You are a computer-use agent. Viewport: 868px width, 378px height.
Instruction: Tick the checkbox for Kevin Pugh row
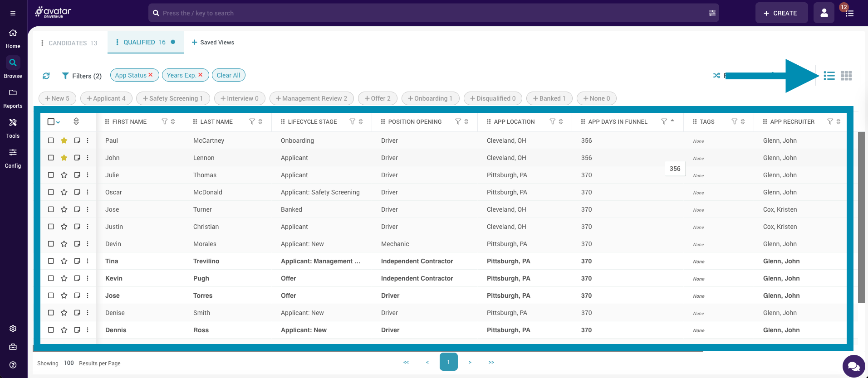click(x=51, y=278)
